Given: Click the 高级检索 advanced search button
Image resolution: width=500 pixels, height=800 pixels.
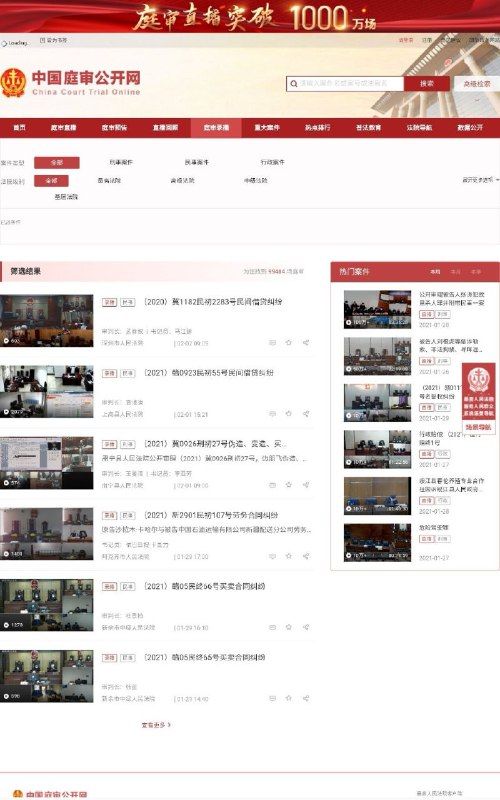Looking at the screenshot, I should tap(477, 84).
